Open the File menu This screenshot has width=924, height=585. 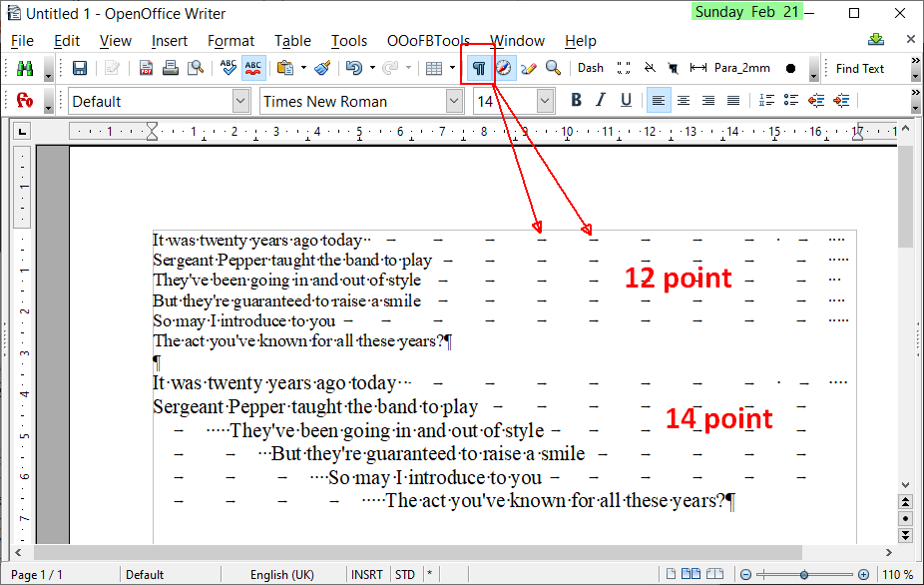pyautogui.click(x=22, y=41)
